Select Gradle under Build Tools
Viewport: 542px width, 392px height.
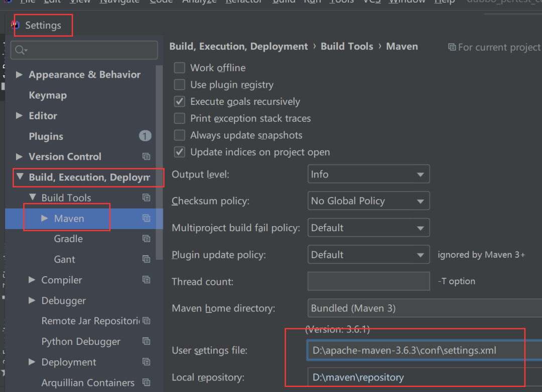pyautogui.click(x=68, y=239)
